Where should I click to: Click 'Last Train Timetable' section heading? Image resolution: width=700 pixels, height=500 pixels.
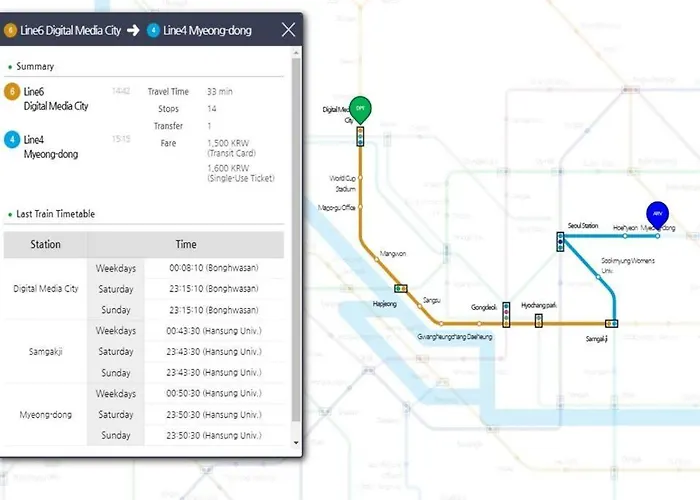(x=55, y=214)
